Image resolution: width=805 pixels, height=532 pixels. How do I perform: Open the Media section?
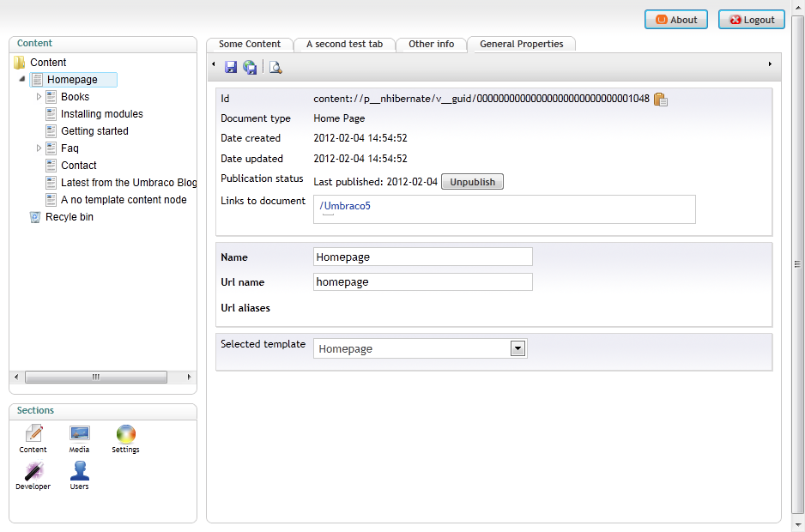[x=80, y=438]
